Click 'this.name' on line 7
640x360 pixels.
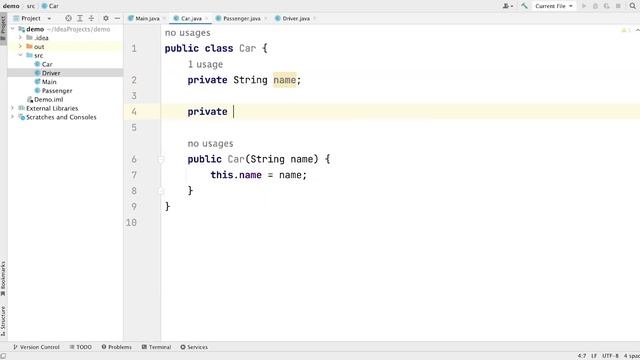point(236,175)
